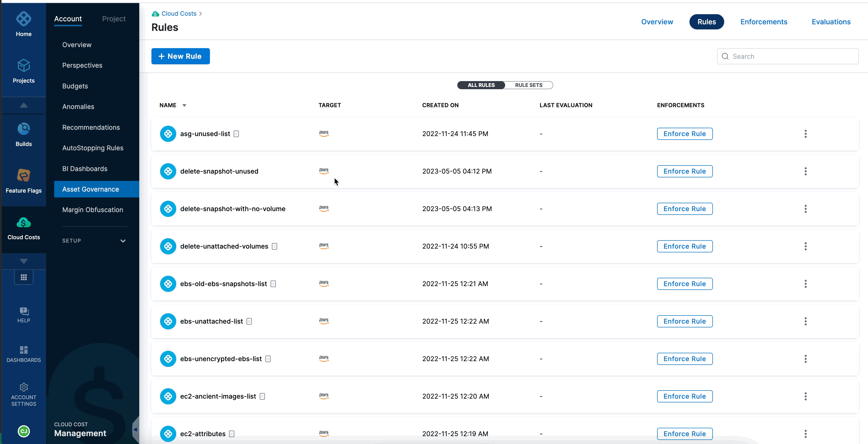Viewport: 868px width, 444px height.
Task: Enforce the delete-snapshot-unused rule
Action: pos(684,171)
